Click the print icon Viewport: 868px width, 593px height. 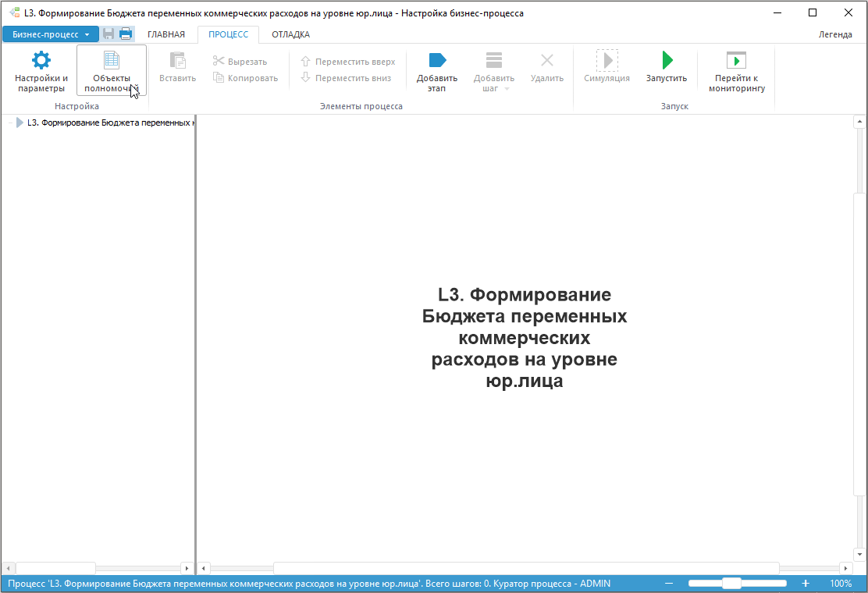[126, 34]
